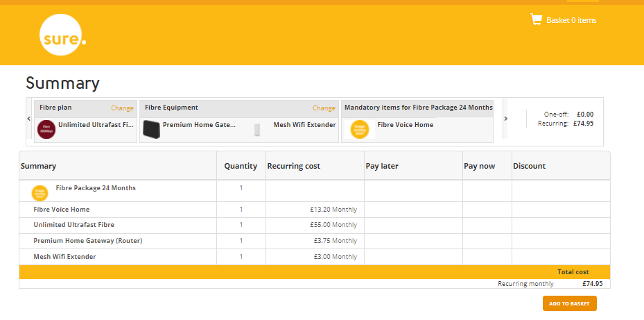Screen dimensions: 644x320
Task: Click the Total cost yellow bar
Action: click(314, 271)
